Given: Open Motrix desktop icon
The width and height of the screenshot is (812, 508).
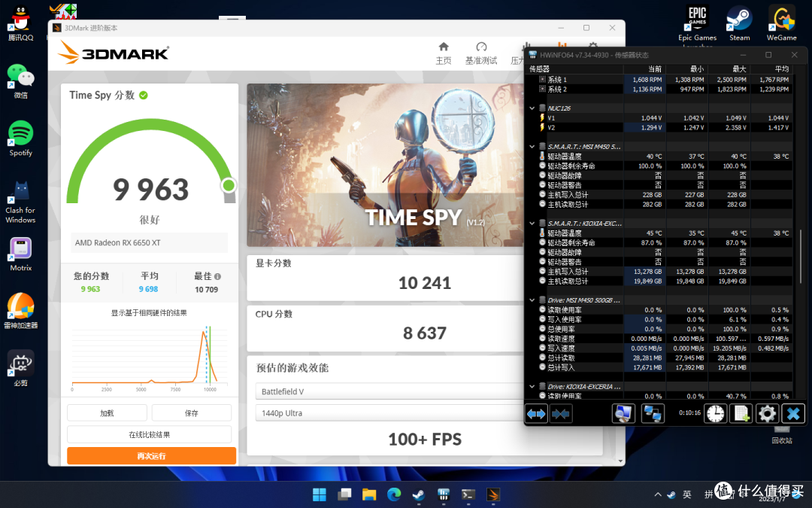Looking at the screenshot, I should pos(21,254).
